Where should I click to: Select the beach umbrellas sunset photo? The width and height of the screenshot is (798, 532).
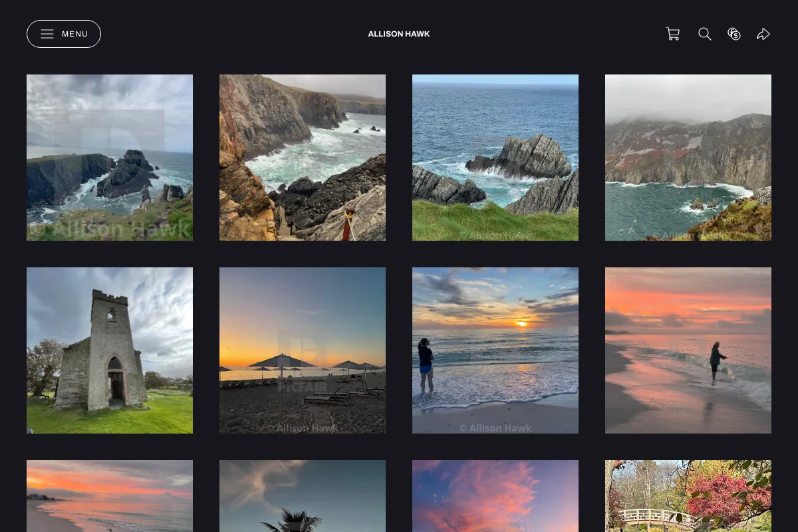tap(303, 350)
